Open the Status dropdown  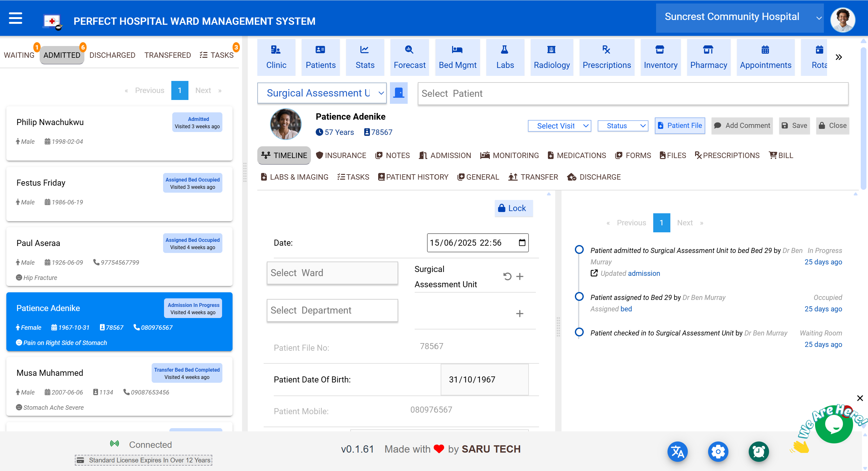pos(623,126)
